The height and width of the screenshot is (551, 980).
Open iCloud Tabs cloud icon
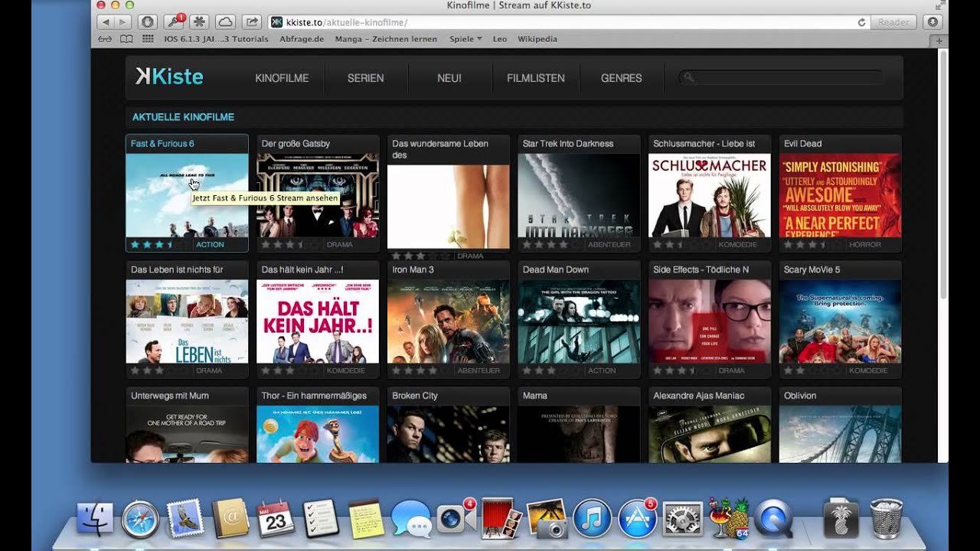click(x=225, y=22)
